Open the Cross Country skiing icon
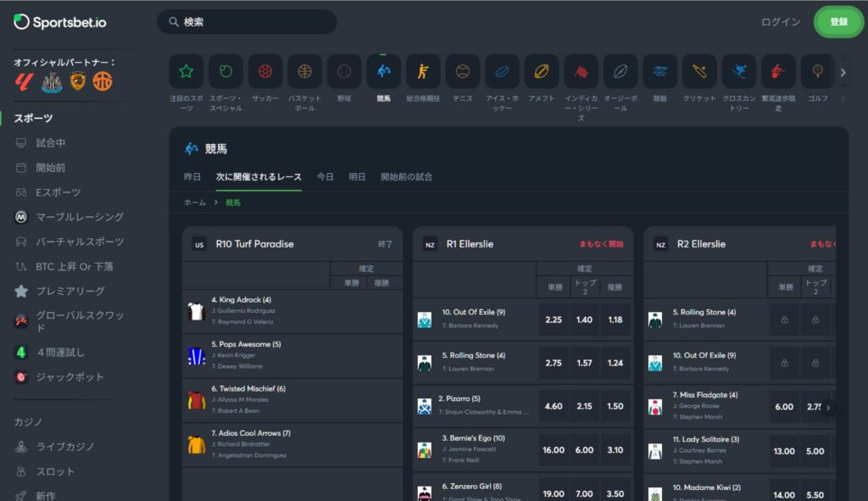The width and height of the screenshot is (868, 501). pyautogui.click(x=739, y=71)
